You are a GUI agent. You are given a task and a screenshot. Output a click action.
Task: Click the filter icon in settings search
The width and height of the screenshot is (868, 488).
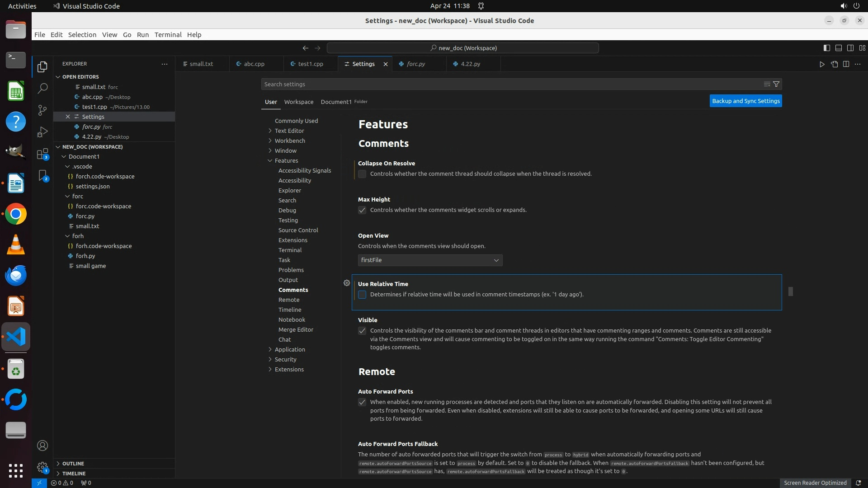click(x=776, y=84)
